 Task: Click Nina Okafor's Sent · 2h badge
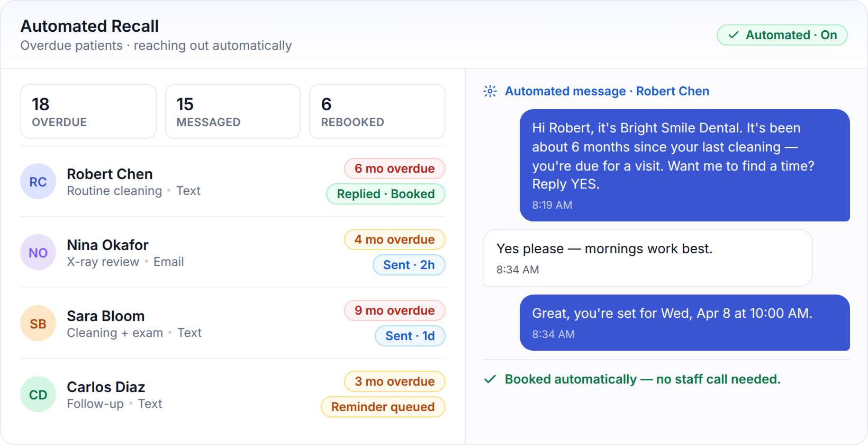pos(409,265)
